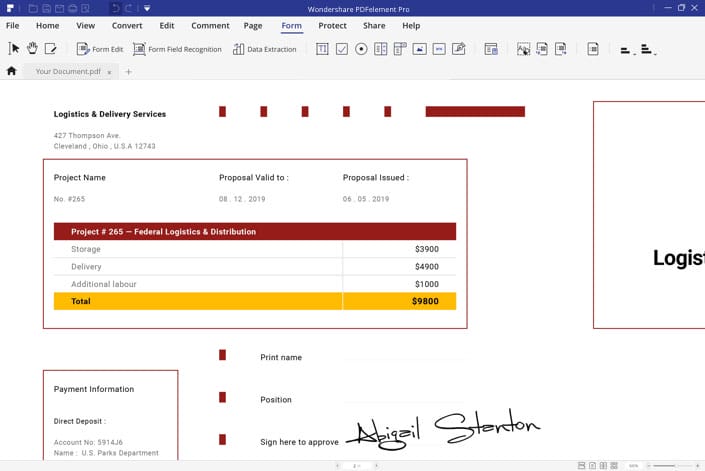This screenshot has width=705, height=471.
Task: Expand the align objects dropdown
Action: 626,49
